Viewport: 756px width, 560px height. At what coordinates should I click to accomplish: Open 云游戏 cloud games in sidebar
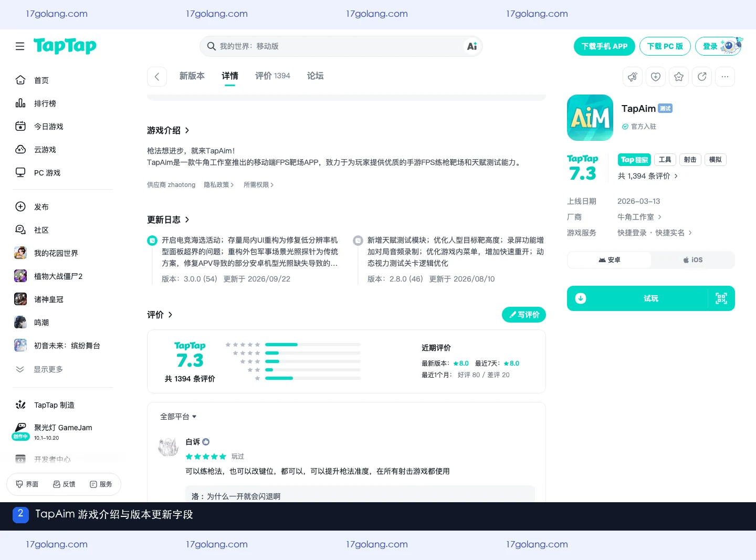[63, 150]
